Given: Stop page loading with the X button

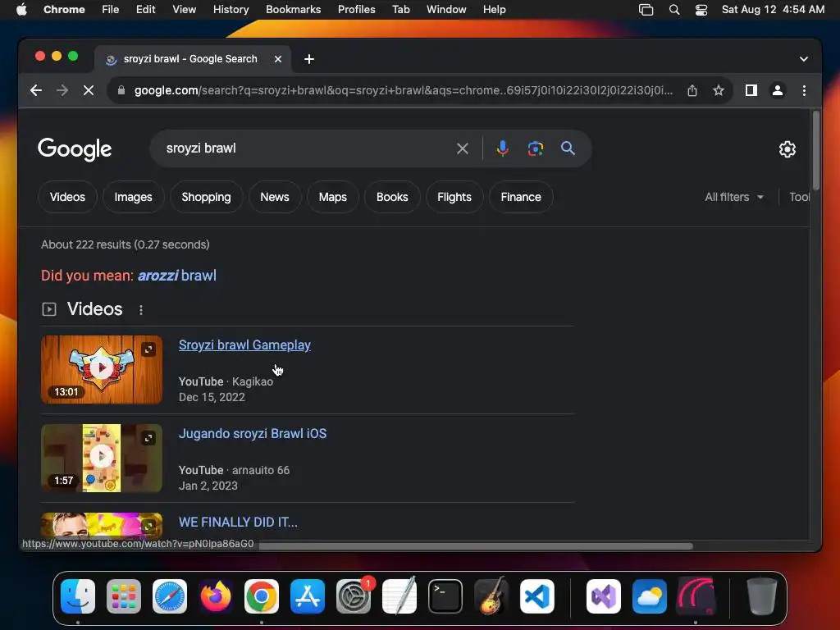Looking at the screenshot, I should click(x=89, y=90).
